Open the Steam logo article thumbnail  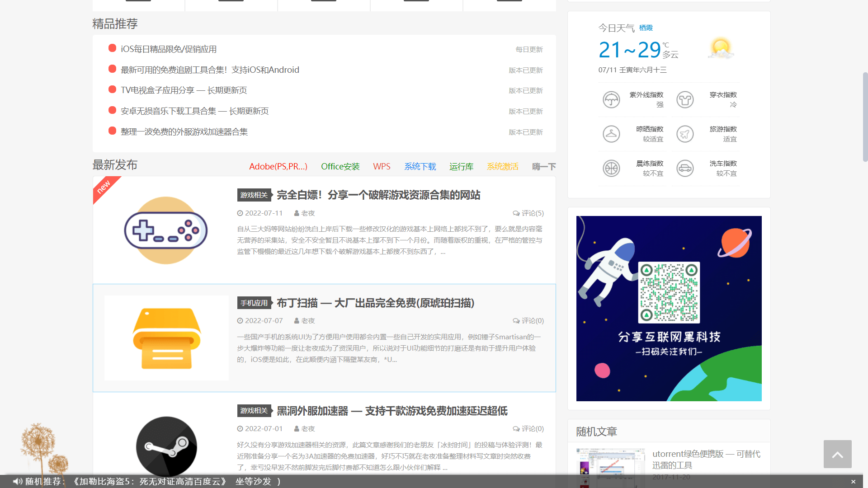[166, 446]
